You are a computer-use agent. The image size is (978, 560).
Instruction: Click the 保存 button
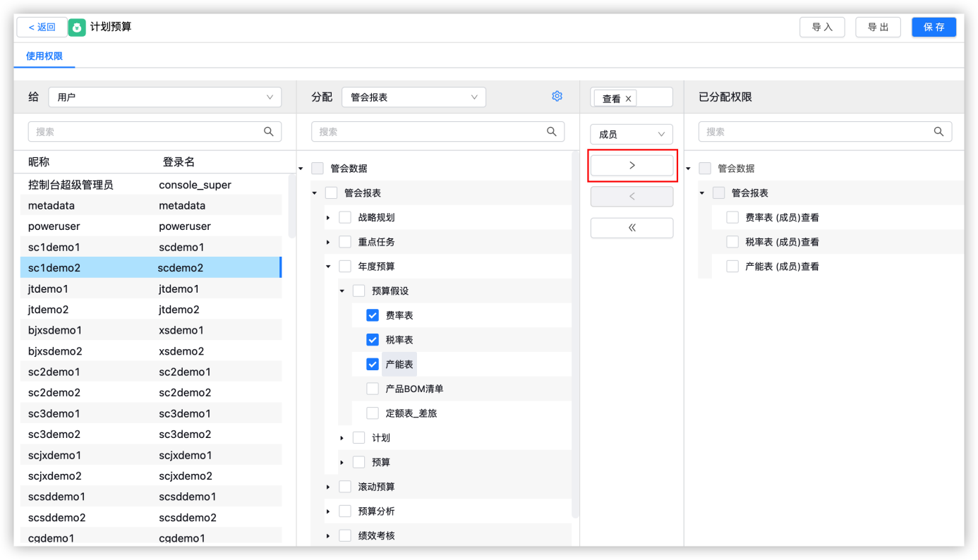coord(933,27)
